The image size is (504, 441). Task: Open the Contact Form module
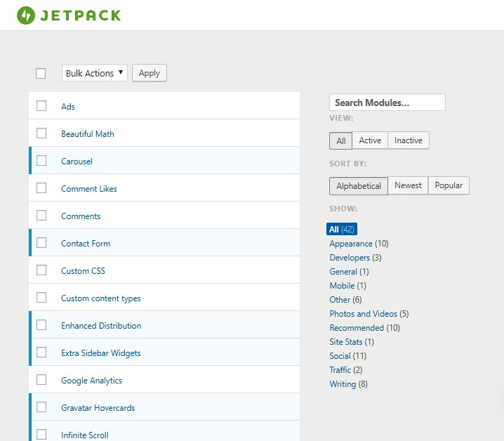(86, 244)
